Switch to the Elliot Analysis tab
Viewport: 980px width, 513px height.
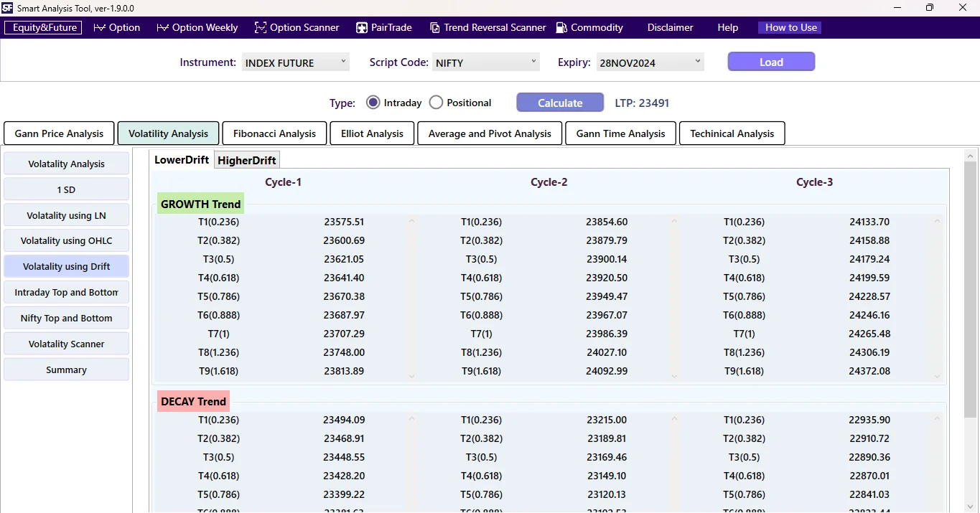pos(372,133)
